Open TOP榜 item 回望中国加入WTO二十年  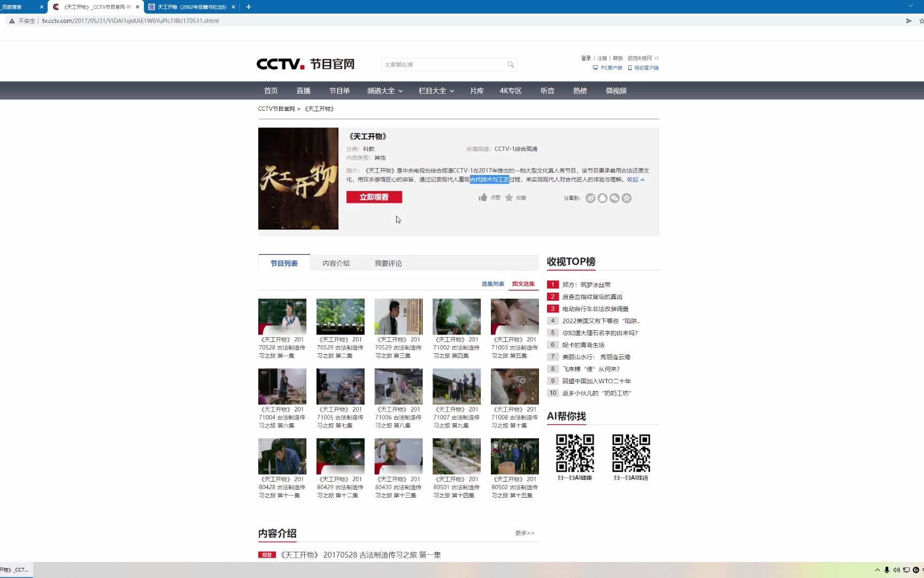click(597, 382)
